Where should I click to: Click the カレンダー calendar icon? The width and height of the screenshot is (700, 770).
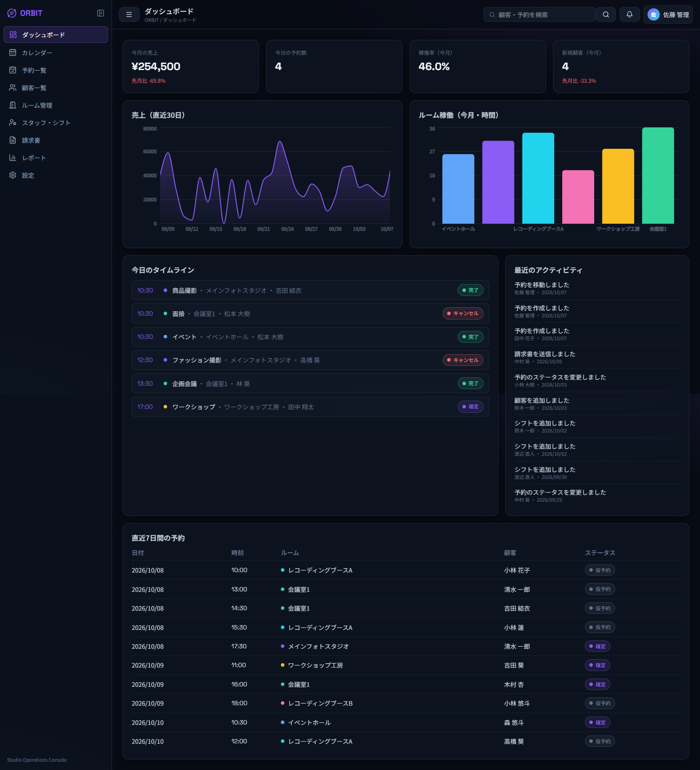pyautogui.click(x=13, y=53)
